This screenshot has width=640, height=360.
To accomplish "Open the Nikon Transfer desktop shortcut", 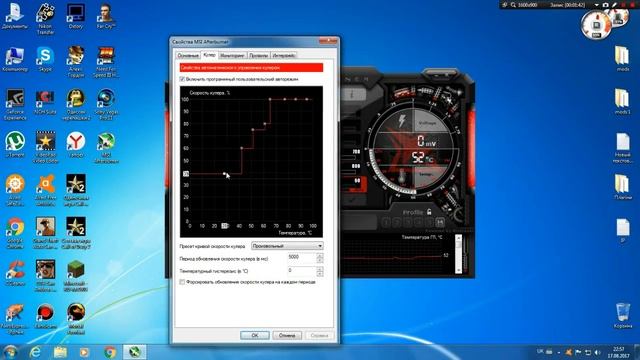I will (45, 18).
